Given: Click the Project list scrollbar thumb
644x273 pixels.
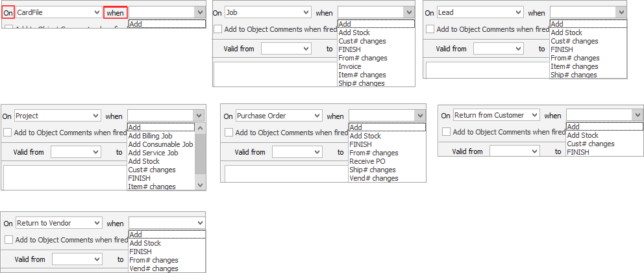Looking at the screenshot, I should (x=200, y=153).
